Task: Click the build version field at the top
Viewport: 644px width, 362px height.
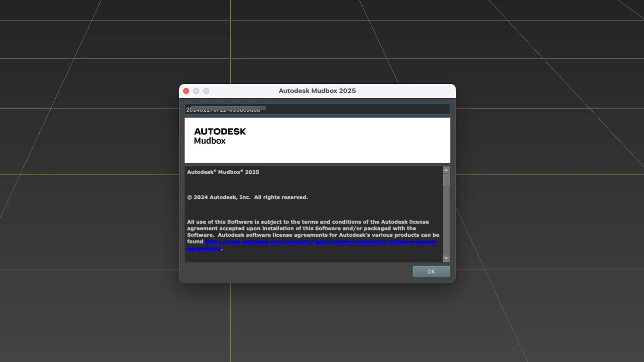Action: point(317,109)
